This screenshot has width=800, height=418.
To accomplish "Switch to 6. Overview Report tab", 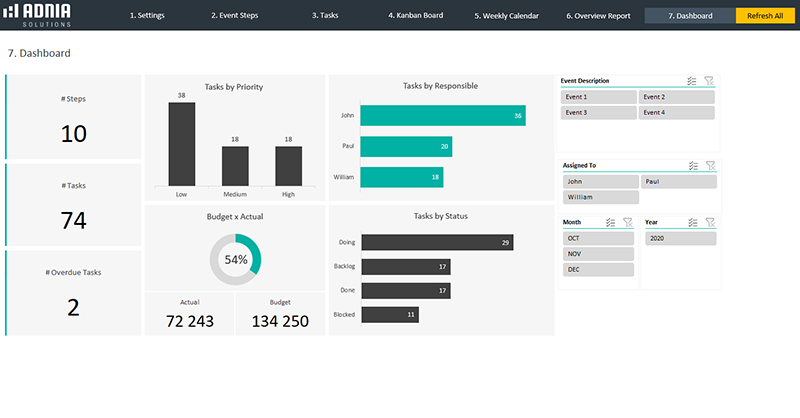I will (598, 16).
